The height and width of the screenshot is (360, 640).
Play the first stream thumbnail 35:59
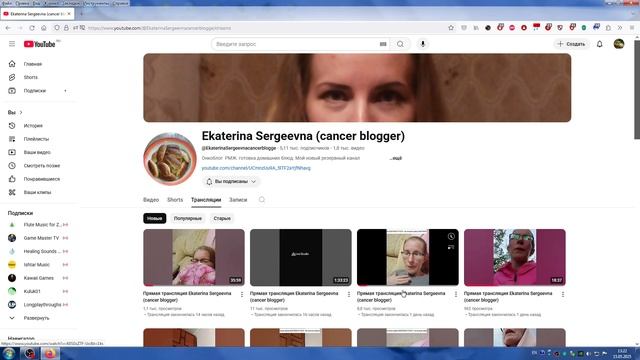coord(194,257)
